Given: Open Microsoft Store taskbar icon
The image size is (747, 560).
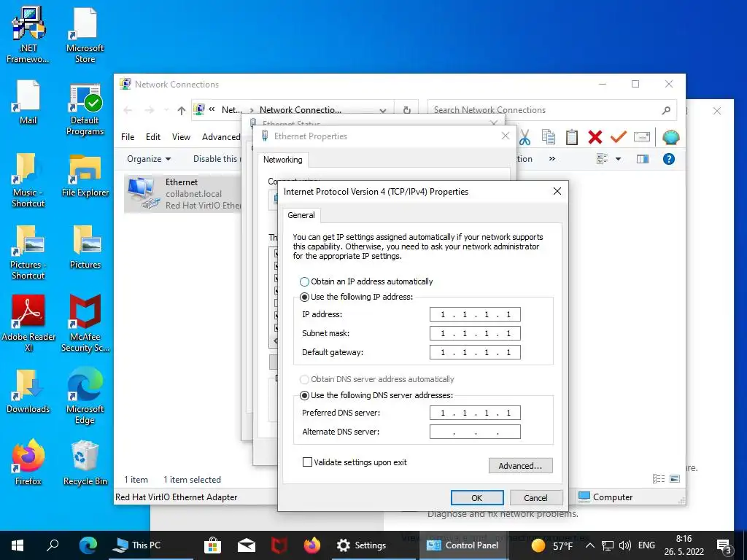Looking at the screenshot, I should coord(212,545).
